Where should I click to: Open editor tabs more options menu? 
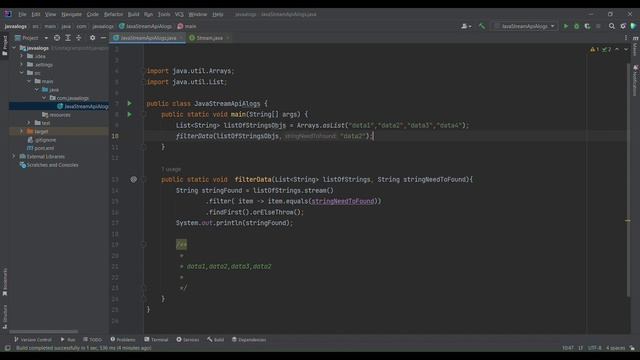pos(626,38)
